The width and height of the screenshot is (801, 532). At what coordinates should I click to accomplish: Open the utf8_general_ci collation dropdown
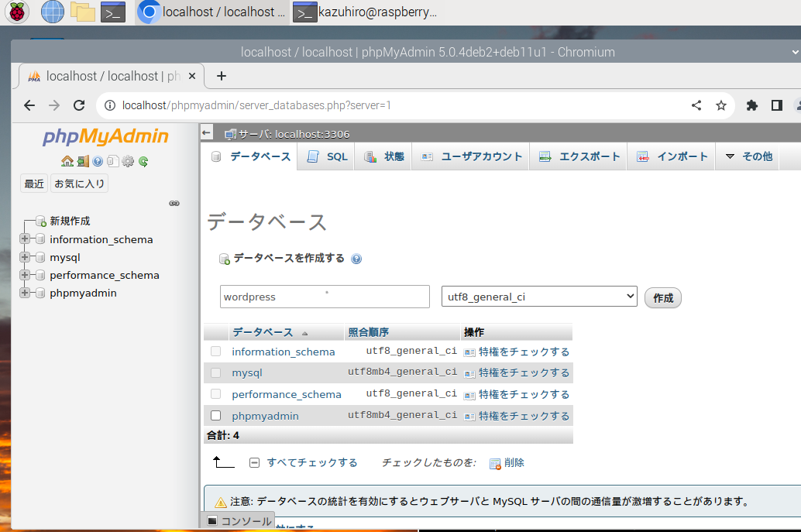[539, 297]
